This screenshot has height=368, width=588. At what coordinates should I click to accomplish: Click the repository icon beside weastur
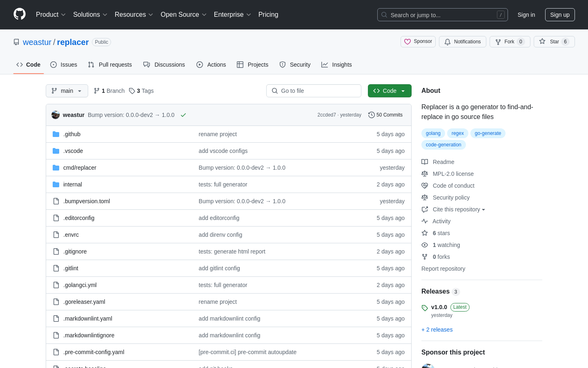pos(16,42)
